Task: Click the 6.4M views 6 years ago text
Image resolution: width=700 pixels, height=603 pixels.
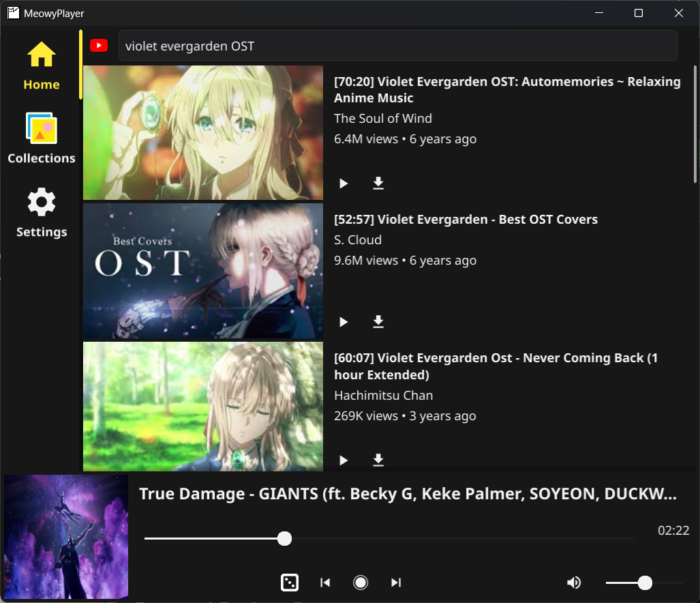Action: point(406,139)
